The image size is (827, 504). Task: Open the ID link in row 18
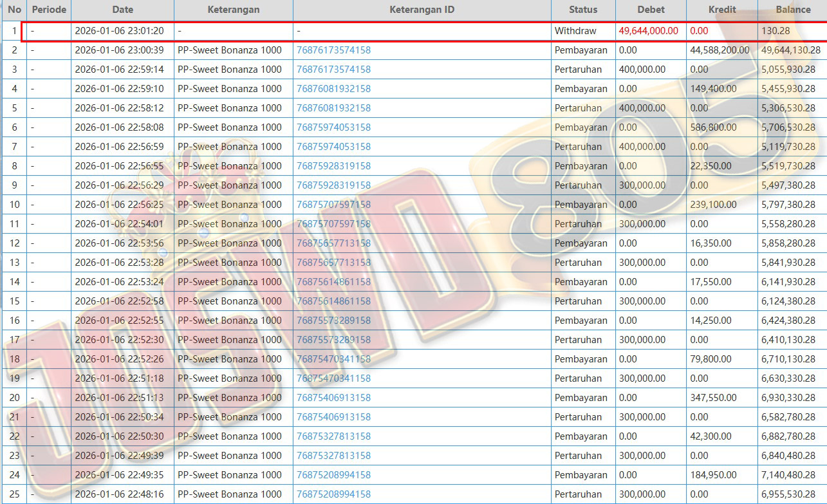tap(333, 359)
